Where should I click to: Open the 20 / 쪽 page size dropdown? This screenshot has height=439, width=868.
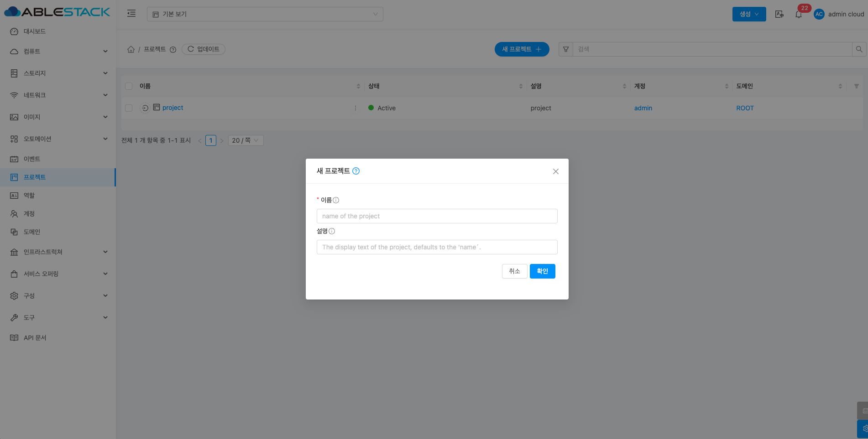tap(245, 140)
